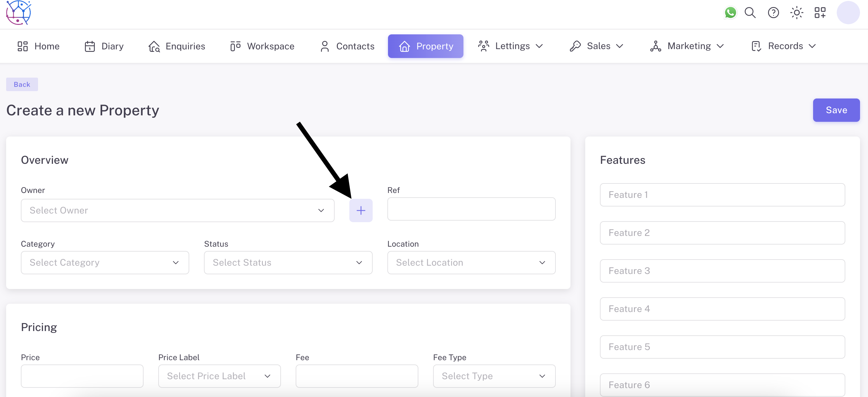Expand the Lettings menu
The image size is (868, 397).
point(510,46)
